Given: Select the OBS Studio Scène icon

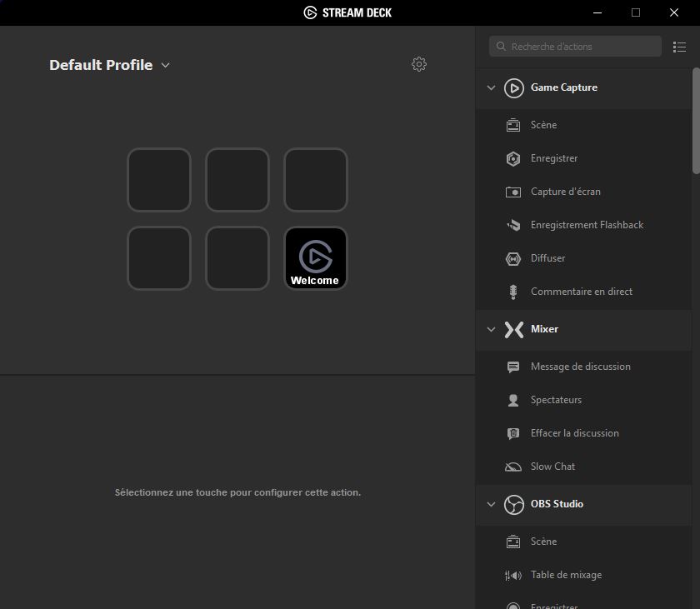Looking at the screenshot, I should tap(513, 542).
